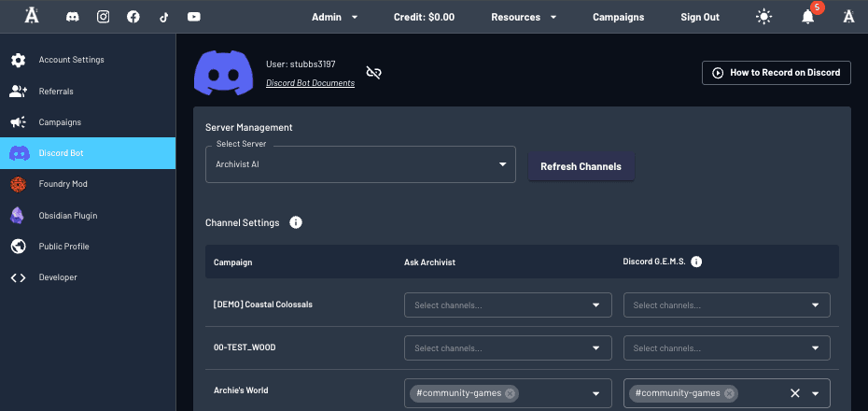Open Foundry Mod sidebar item
The height and width of the screenshot is (411, 868).
coord(88,184)
